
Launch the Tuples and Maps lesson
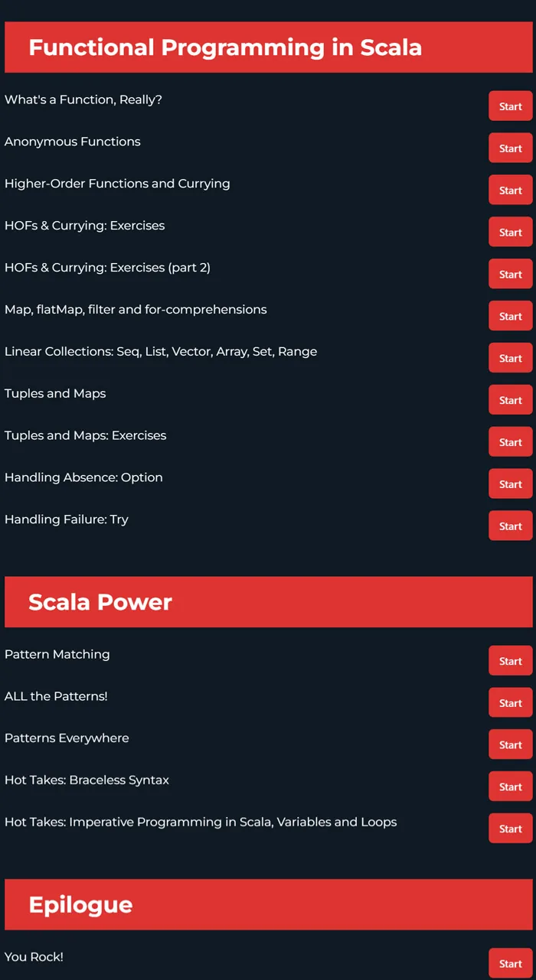(511, 400)
